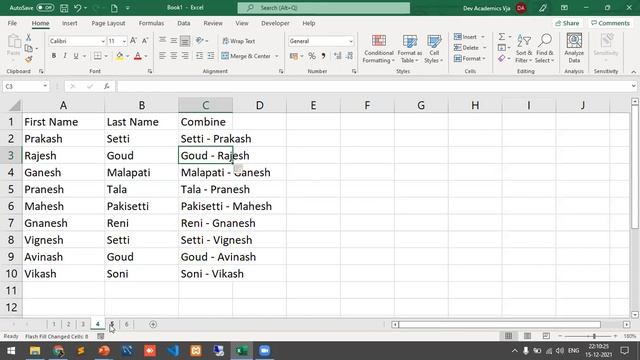640x360 pixels.
Task: Switch to the Developer tab
Action: click(x=275, y=23)
